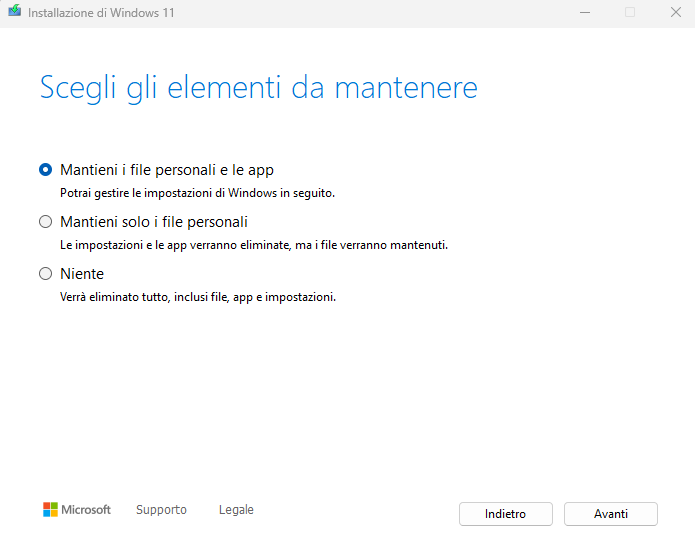Select the 'Niente' radio button
Image resolution: width=695 pixels, height=543 pixels.
click(45, 274)
